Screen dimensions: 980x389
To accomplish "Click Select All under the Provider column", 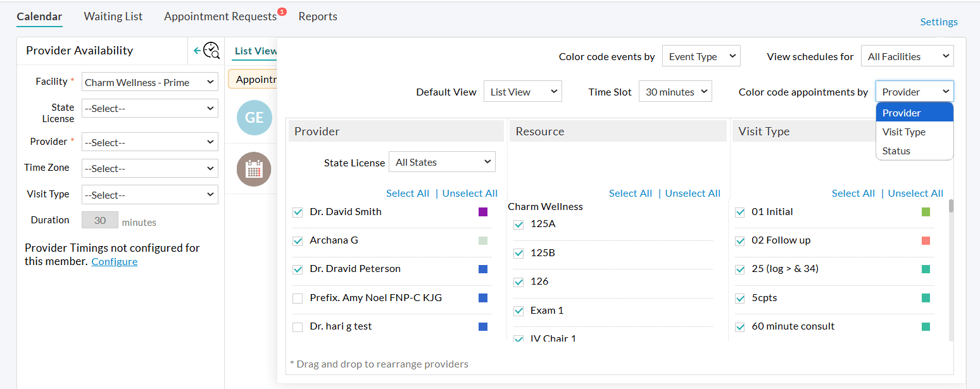I will [x=407, y=194].
